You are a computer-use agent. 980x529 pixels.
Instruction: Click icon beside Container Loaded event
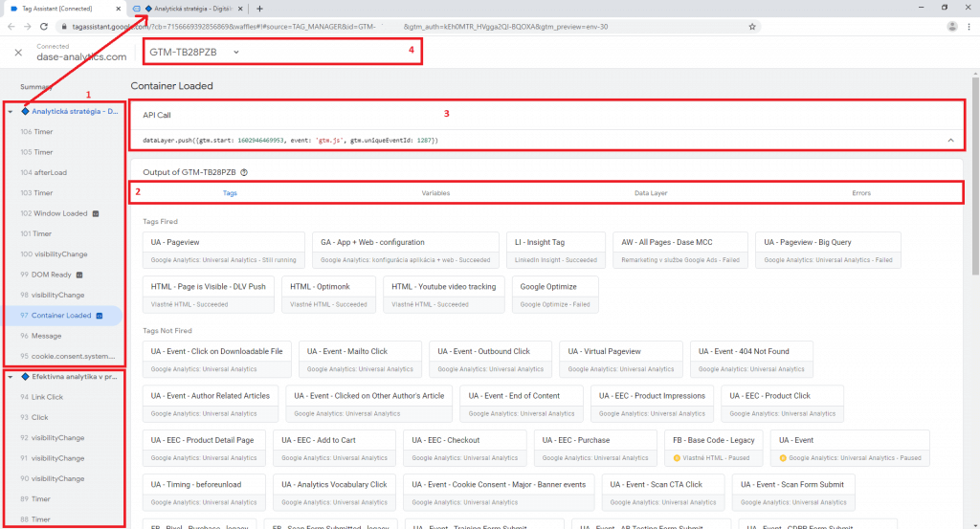click(x=100, y=316)
